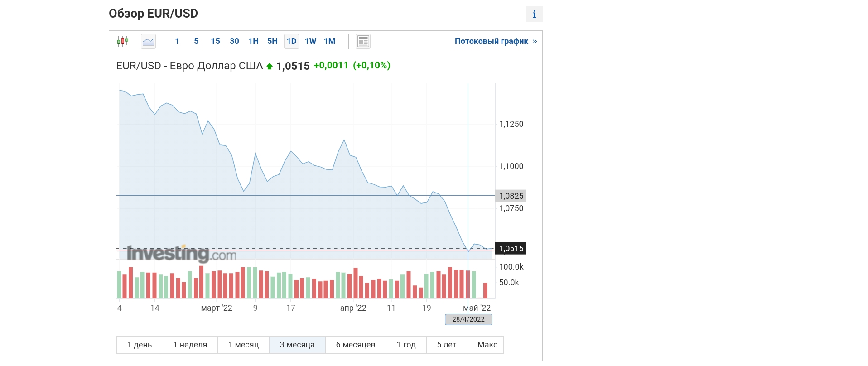Screen dimensions: 868x366
Task: Select the area chart type icon
Action: coord(148,41)
